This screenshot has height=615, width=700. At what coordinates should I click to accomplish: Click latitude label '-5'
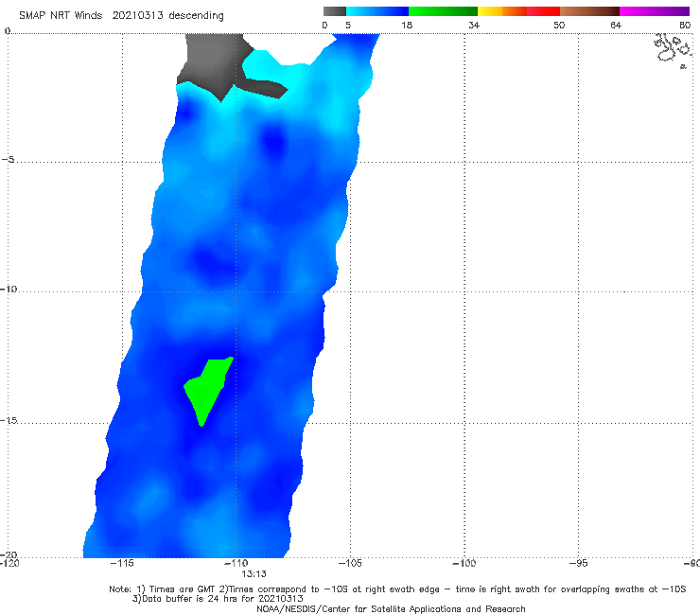coord(9,160)
